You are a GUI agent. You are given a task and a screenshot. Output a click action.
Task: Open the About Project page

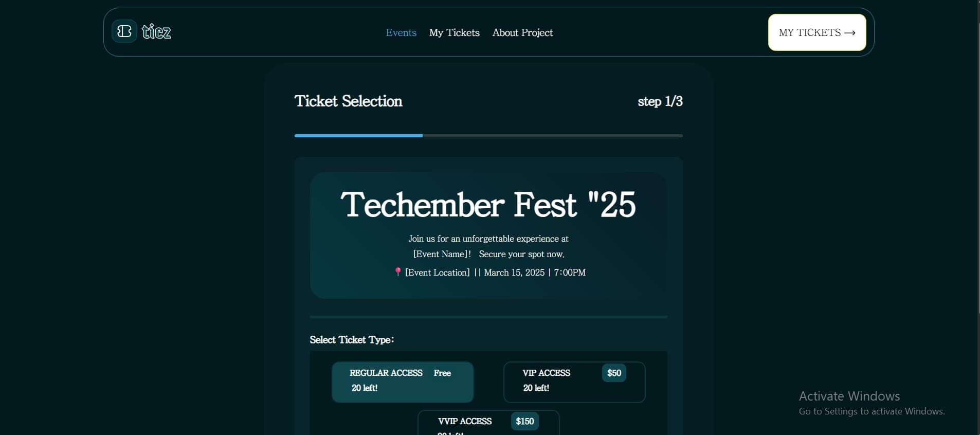tap(522, 32)
